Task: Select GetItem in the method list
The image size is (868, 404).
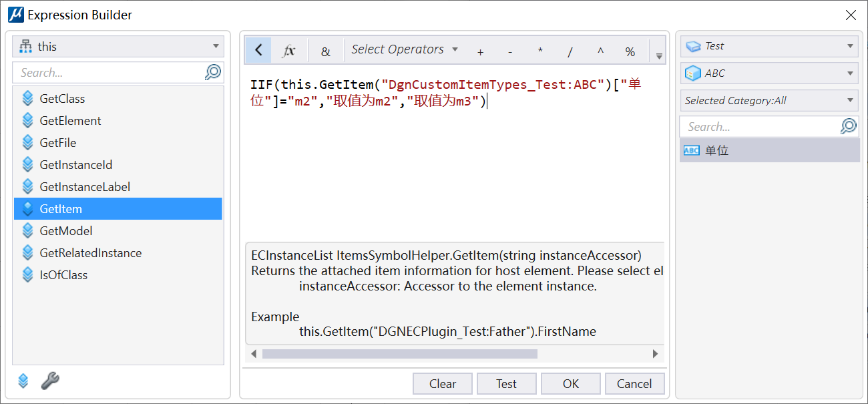Action: pos(61,209)
